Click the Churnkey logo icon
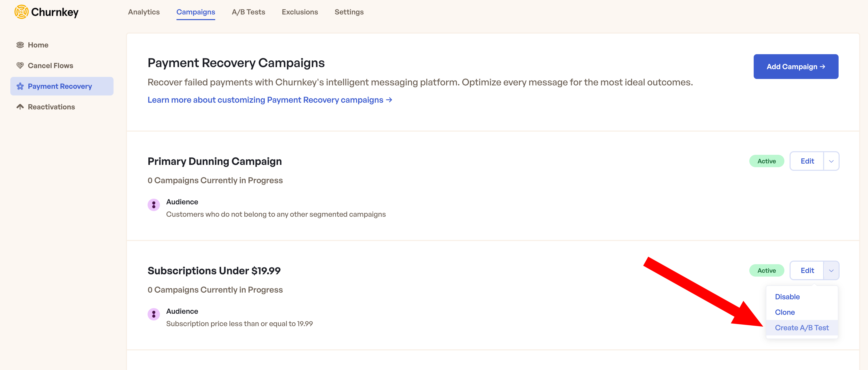 pos(21,12)
